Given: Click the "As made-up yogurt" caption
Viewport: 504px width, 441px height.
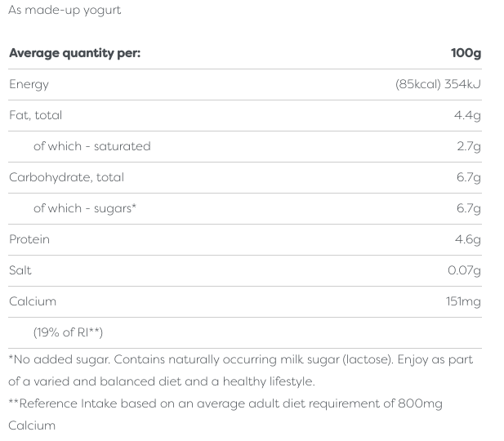Looking at the screenshot, I should tap(65, 11).
